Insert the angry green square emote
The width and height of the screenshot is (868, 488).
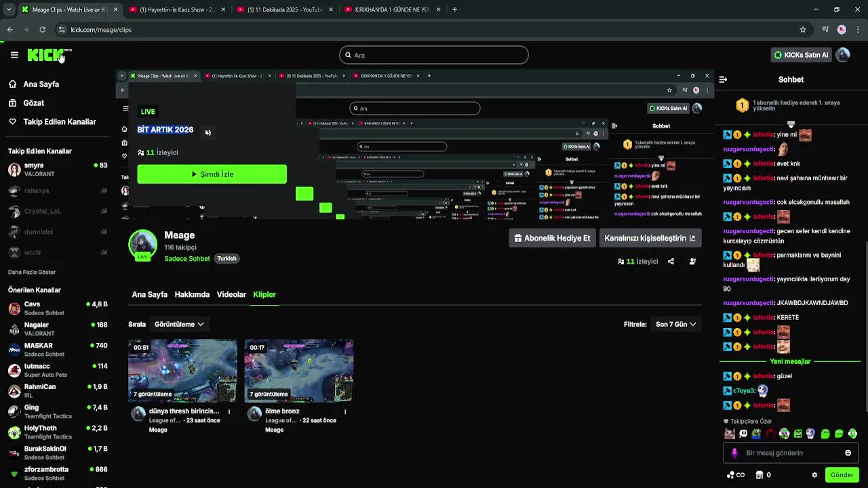point(798,434)
